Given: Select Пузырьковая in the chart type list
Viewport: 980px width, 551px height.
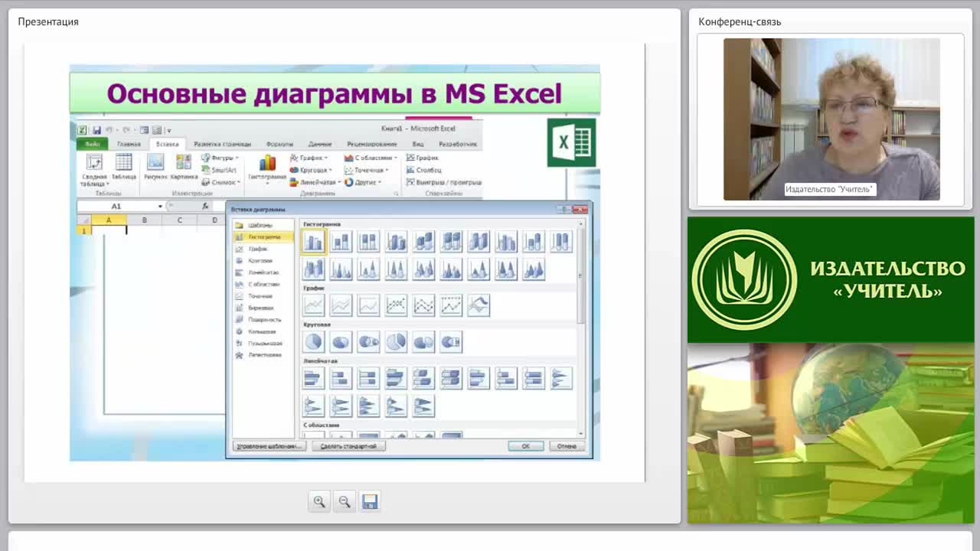Looking at the screenshot, I should (x=263, y=344).
